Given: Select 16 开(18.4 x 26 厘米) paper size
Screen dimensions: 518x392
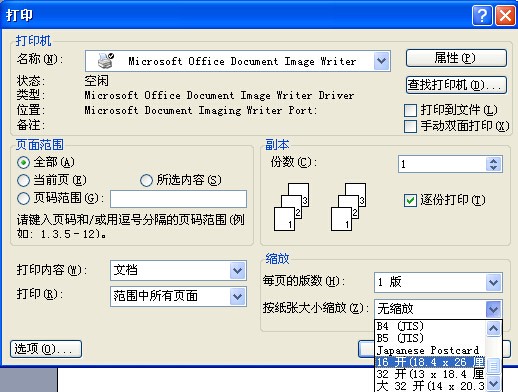Looking at the screenshot, I should tap(430, 362).
